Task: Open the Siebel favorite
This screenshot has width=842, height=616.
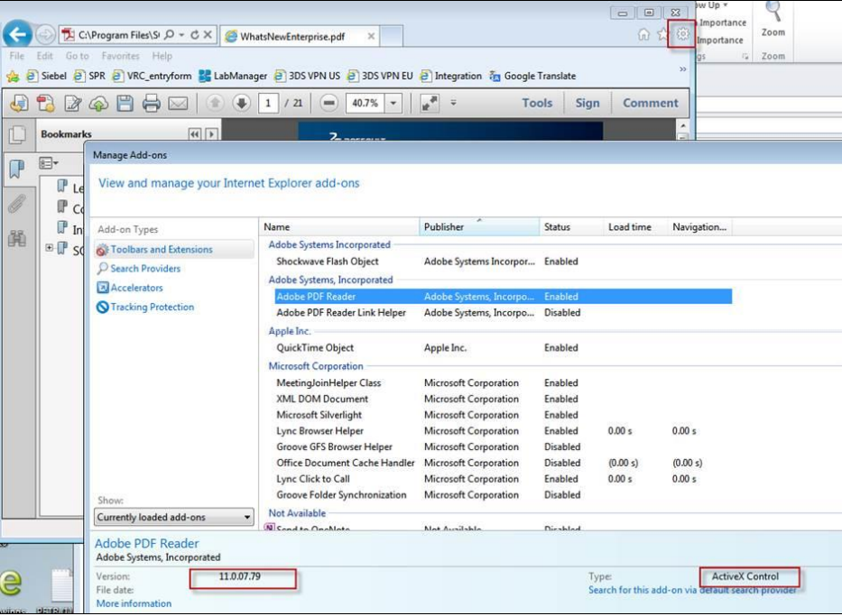Action: pyautogui.click(x=46, y=76)
